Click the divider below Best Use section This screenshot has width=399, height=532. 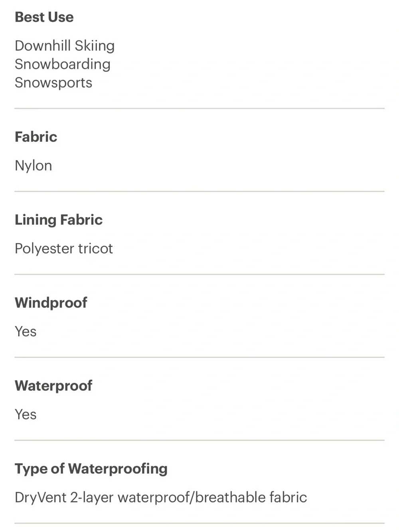point(199,108)
